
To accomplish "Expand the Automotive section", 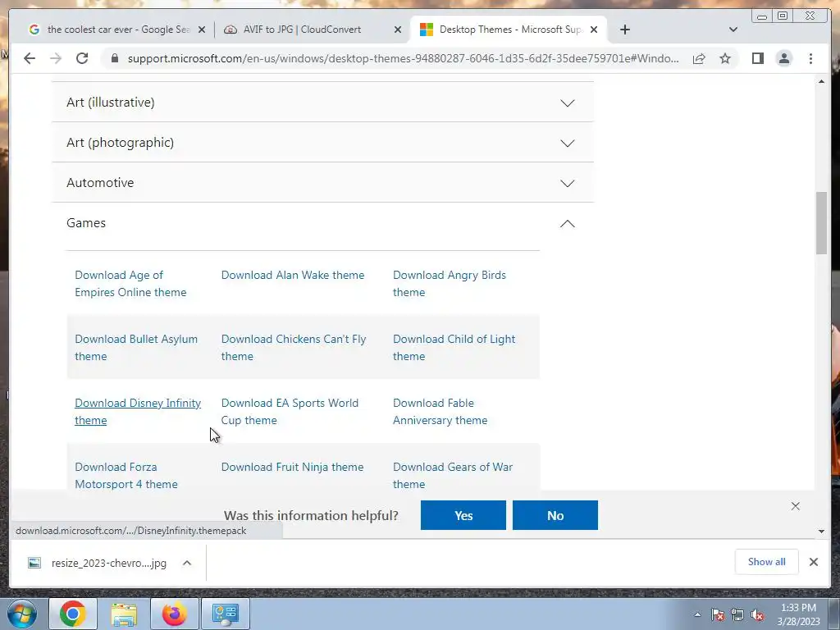I will 322,183.
